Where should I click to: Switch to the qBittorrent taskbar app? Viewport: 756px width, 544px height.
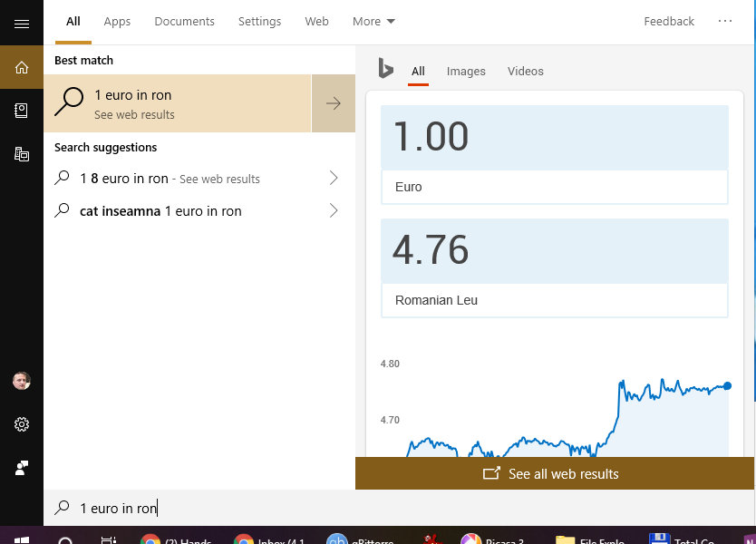click(x=361, y=539)
